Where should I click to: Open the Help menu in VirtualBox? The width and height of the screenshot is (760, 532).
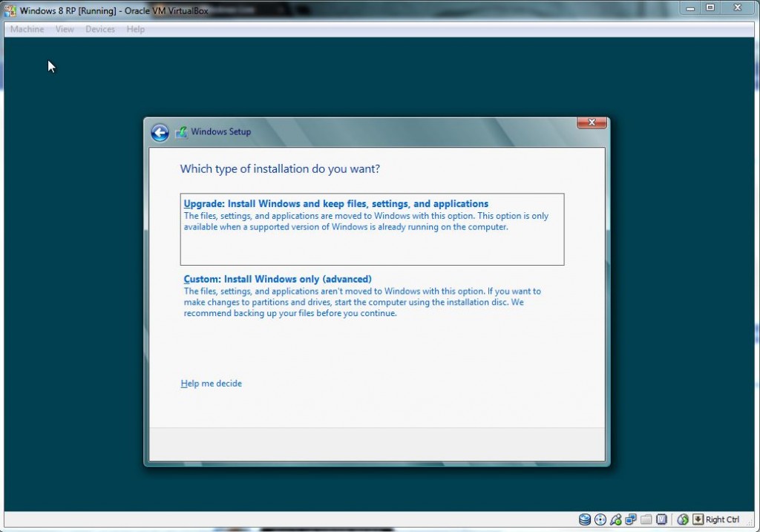[136, 29]
